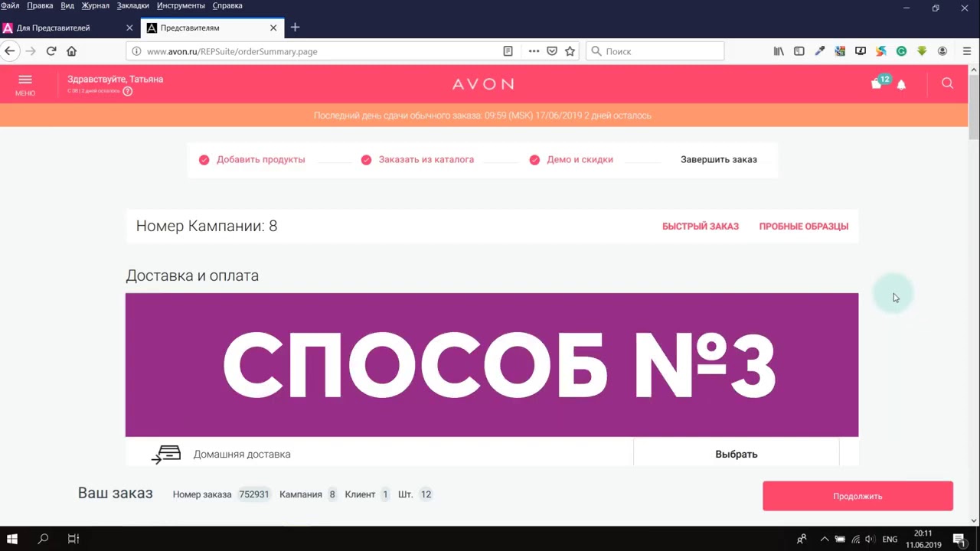Close the Представителям tab
This screenshot has width=980, height=551.
tap(273, 28)
